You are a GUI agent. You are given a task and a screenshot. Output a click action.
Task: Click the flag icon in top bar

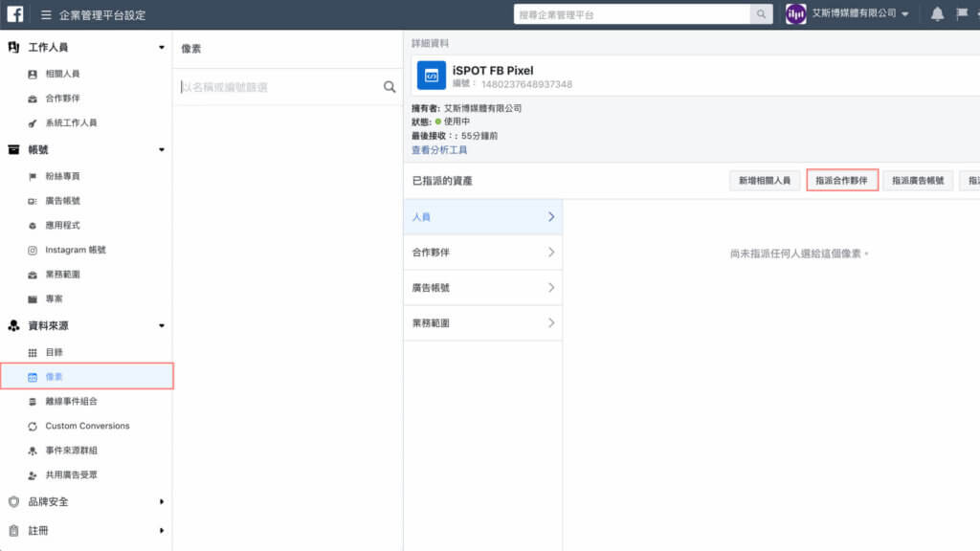click(962, 13)
